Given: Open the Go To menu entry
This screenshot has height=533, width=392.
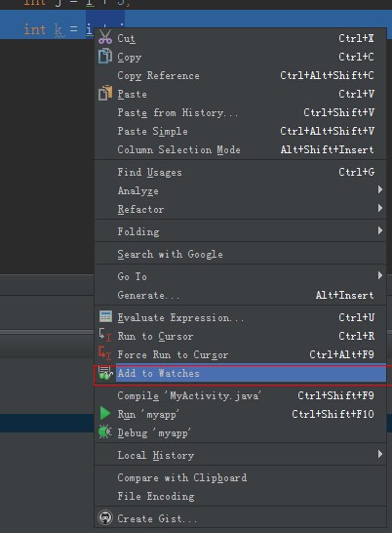Looking at the screenshot, I should pyautogui.click(x=240, y=276).
